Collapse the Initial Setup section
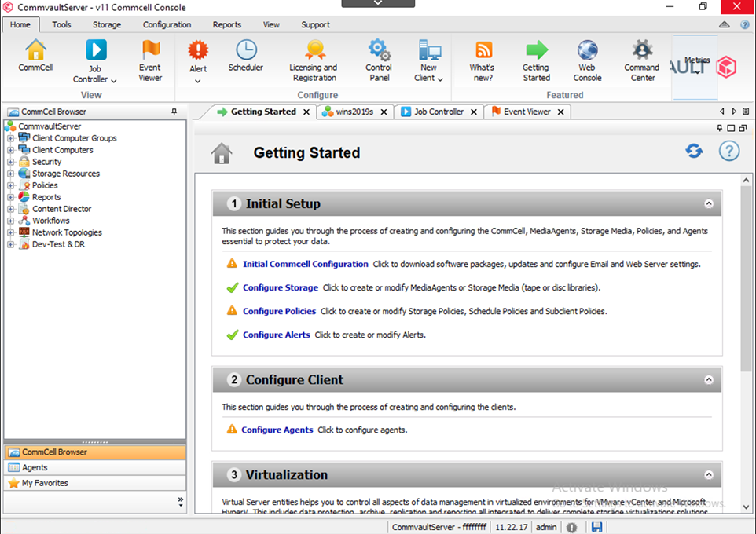 (709, 204)
